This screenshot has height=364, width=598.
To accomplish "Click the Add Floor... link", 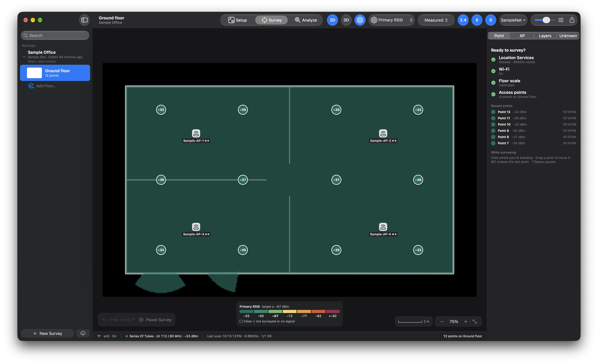I will coord(46,86).
